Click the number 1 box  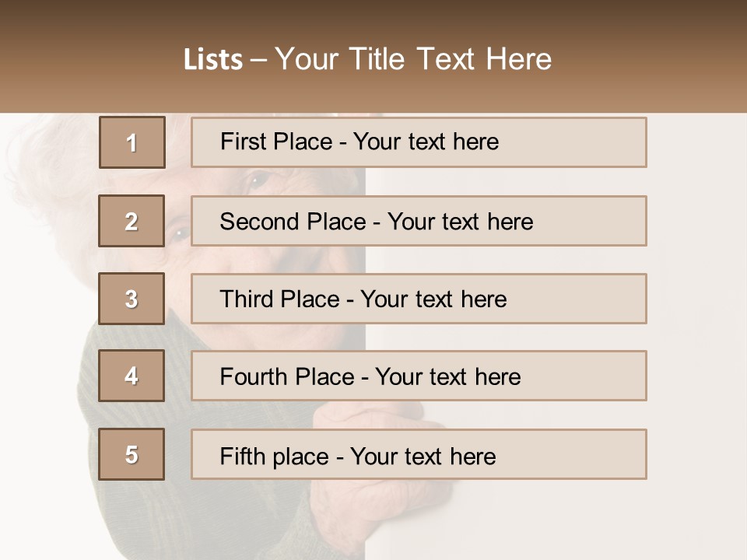point(132,142)
